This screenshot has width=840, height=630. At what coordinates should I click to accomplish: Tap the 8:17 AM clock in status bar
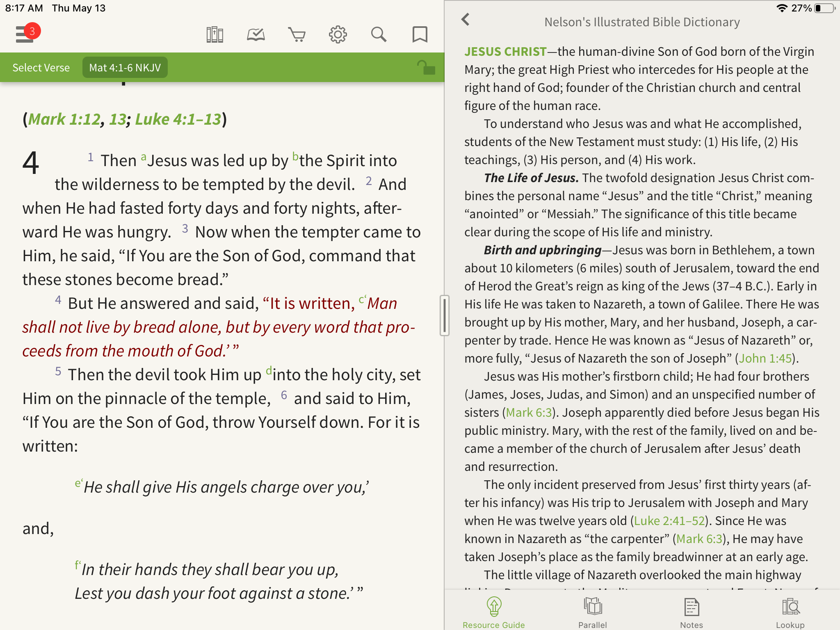pyautogui.click(x=24, y=8)
